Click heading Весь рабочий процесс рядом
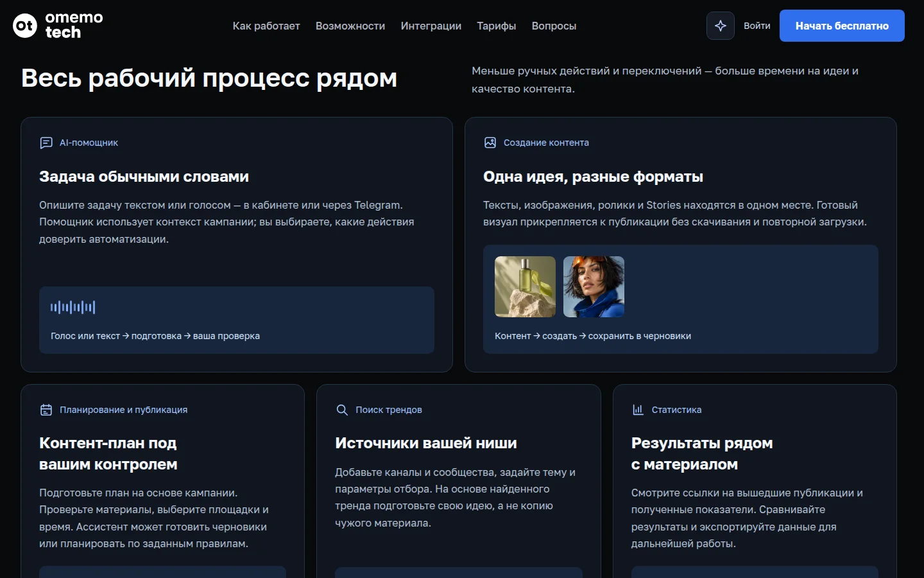 point(209,78)
